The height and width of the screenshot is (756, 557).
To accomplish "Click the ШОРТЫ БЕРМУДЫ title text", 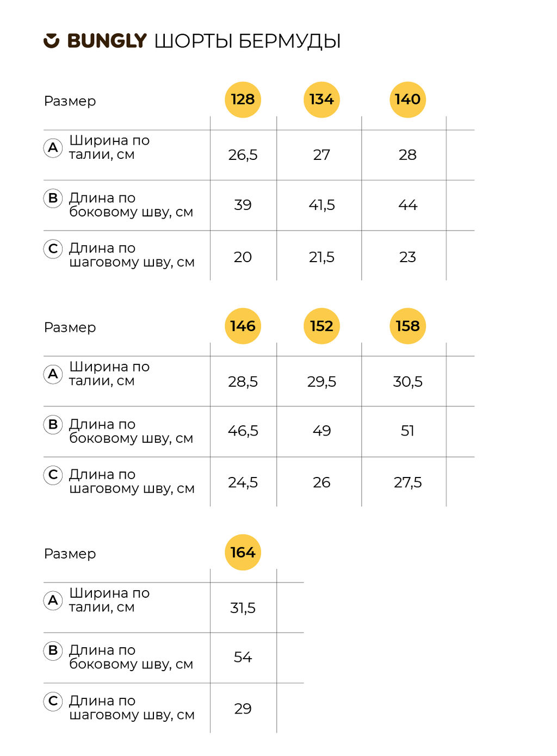I will [247, 41].
